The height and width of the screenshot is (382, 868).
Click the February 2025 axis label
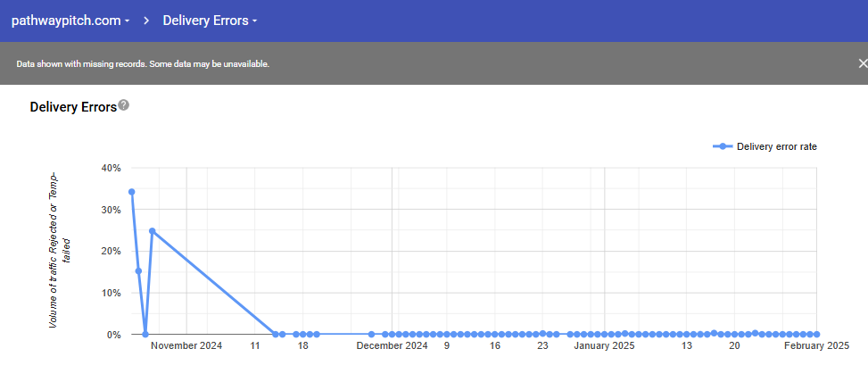click(816, 346)
